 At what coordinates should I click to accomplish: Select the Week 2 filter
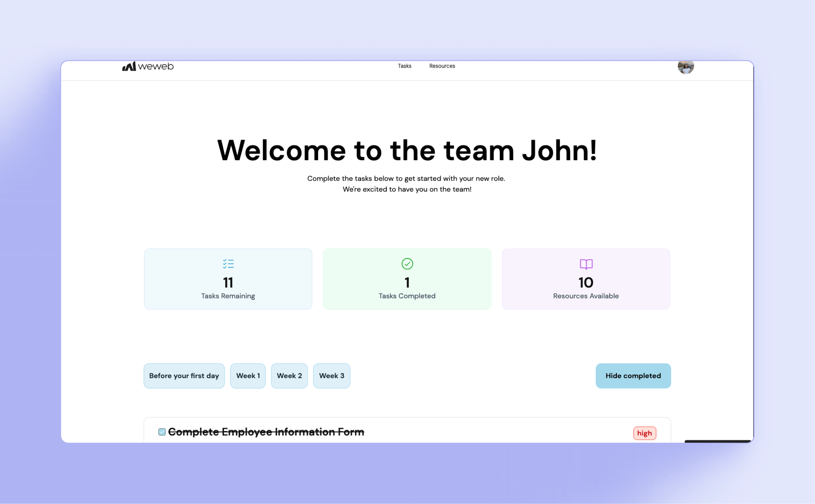[289, 376]
